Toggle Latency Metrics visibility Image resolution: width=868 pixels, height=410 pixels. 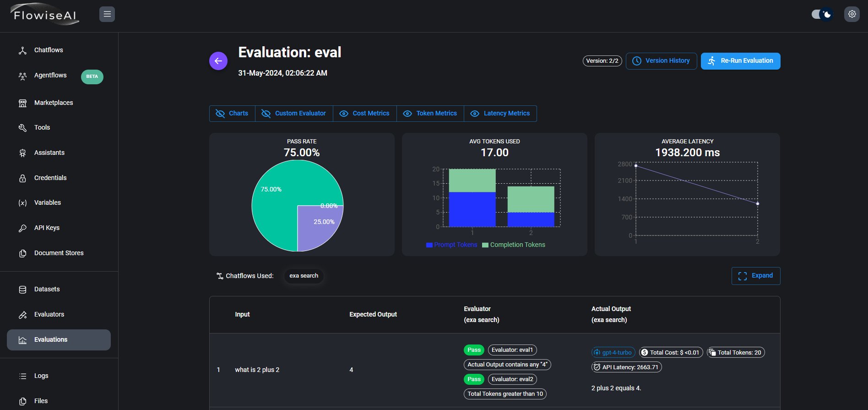coord(500,114)
